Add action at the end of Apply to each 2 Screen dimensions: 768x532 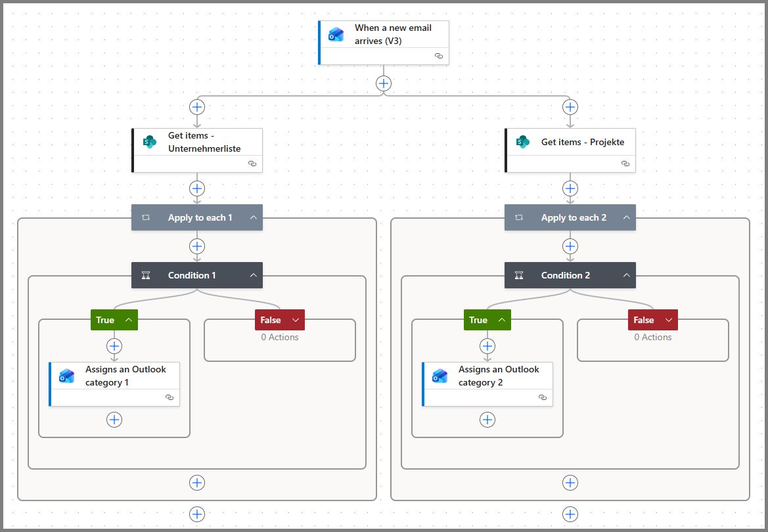pos(570,483)
